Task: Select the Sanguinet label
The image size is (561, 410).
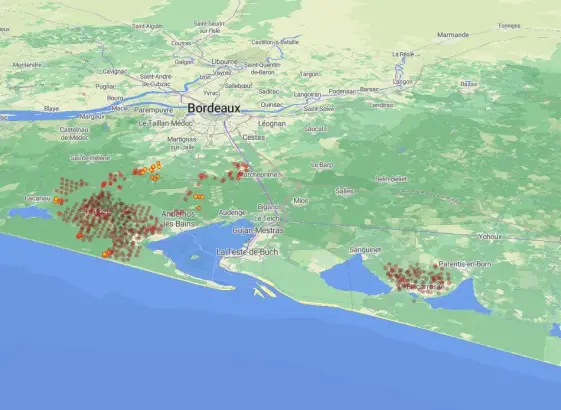Action: pos(365,249)
